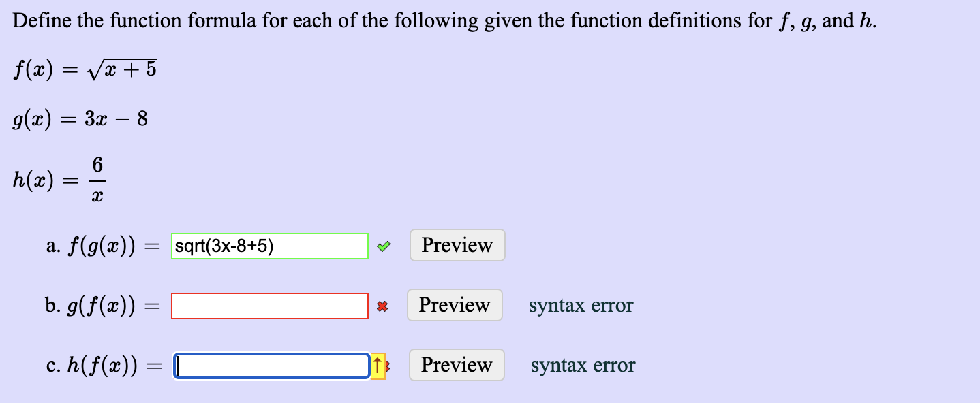
Task: Click the red X icon beside g(f(x)) field
Action: 383,306
